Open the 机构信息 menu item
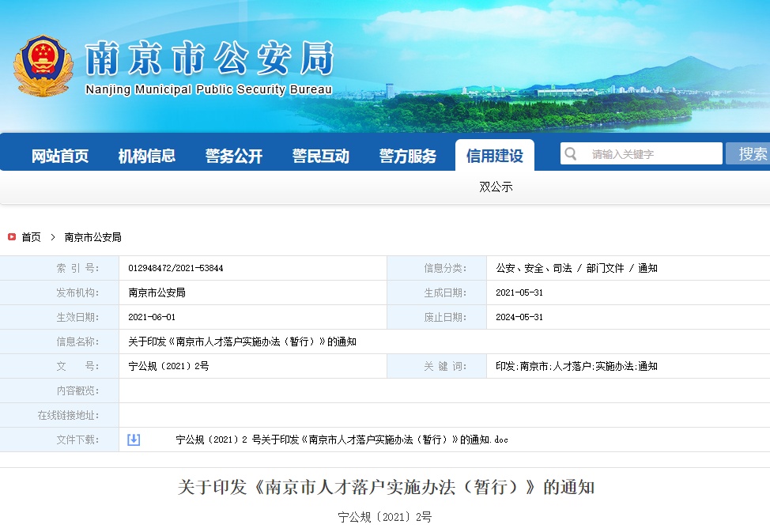The width and height of the screenshot is (770, 532). click(147, 156)
